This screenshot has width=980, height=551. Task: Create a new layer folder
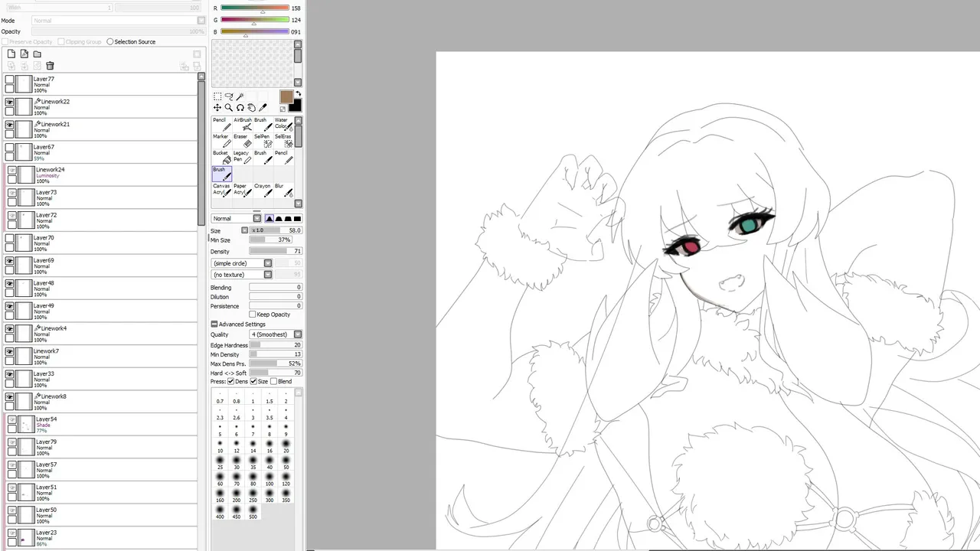pos(37,54)
